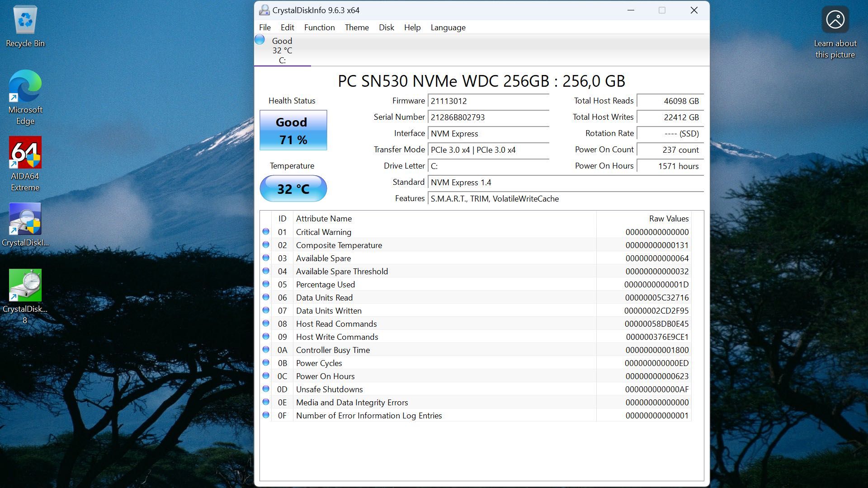Click status dot for Critical Warning row
Viewport: 868px width, 488px height.
266,232
